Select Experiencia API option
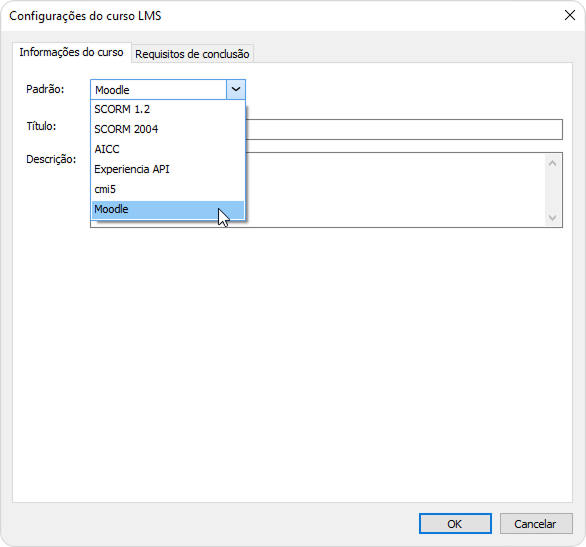586x547 pixels. (x=168, y=169)
